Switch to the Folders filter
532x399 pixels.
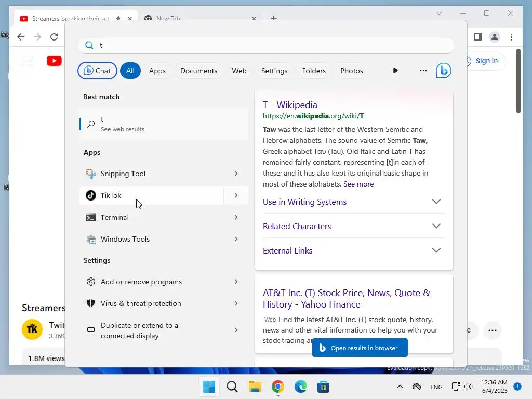(x=314, y=71)
